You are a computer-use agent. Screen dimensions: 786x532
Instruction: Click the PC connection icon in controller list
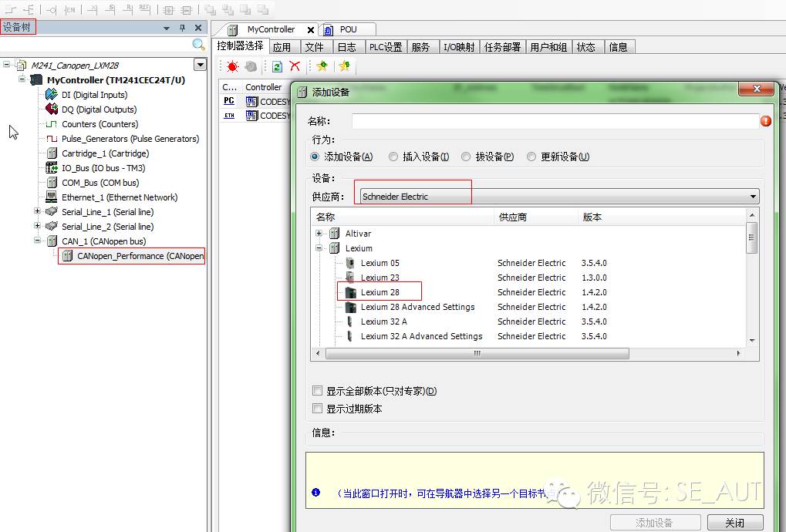229,101
